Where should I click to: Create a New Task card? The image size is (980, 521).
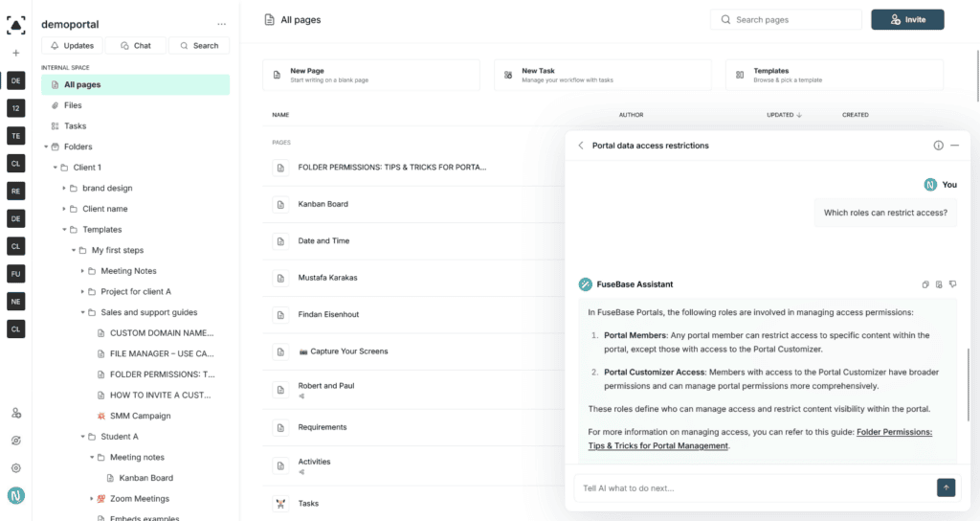(603, 75)
